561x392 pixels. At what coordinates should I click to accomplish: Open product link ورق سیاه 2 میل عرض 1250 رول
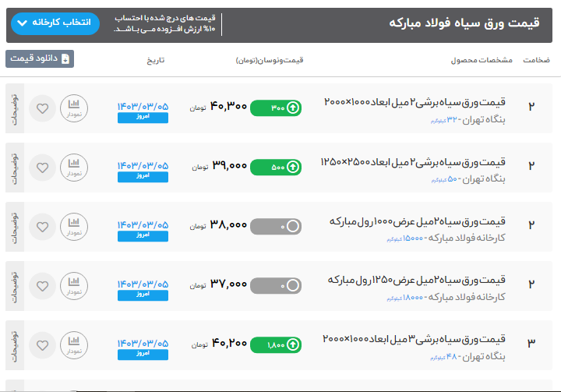click(417, 280)
